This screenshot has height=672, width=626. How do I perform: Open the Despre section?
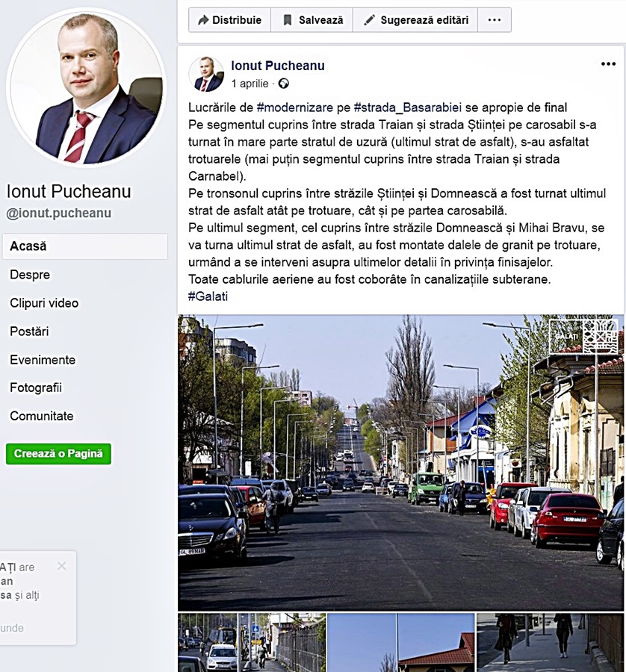30,275
